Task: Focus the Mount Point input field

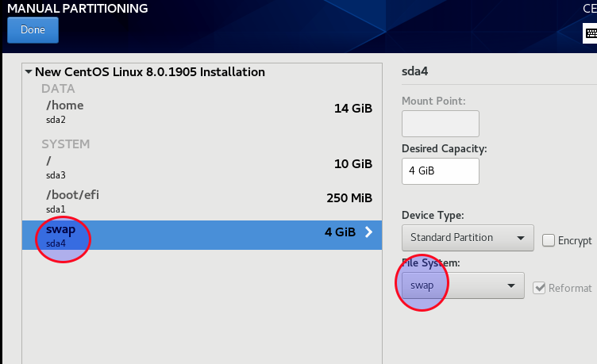Action: 441,124
